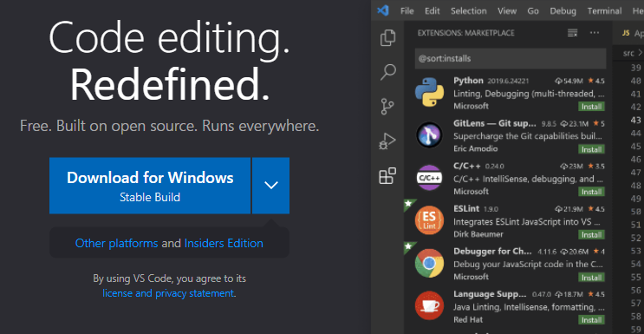The image size is (644, 334).
Task: Click the Python extension title
Action: (468, 81)
